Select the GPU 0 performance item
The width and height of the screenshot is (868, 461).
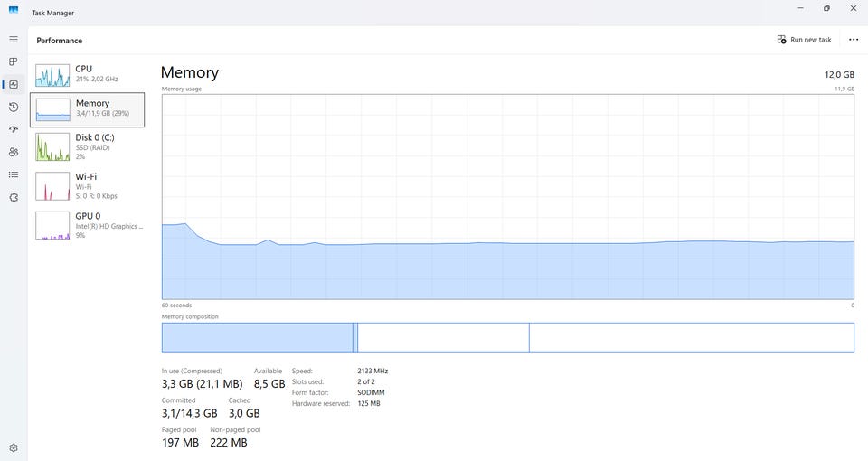pos(88,225)
